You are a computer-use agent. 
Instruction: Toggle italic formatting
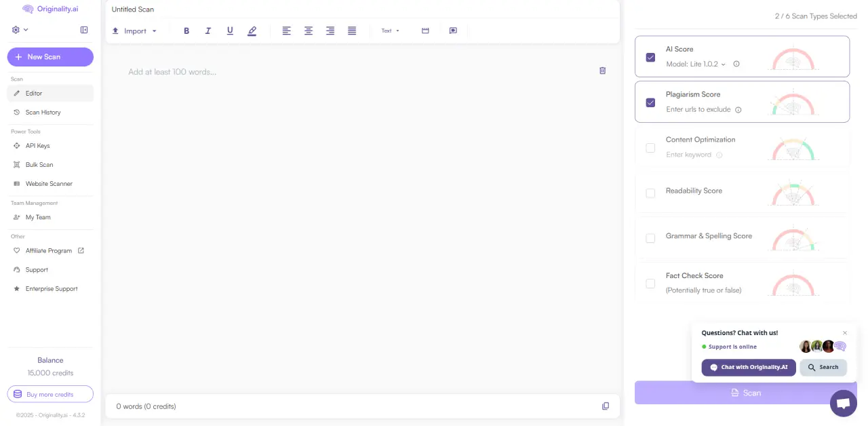(x=208, y=31)
